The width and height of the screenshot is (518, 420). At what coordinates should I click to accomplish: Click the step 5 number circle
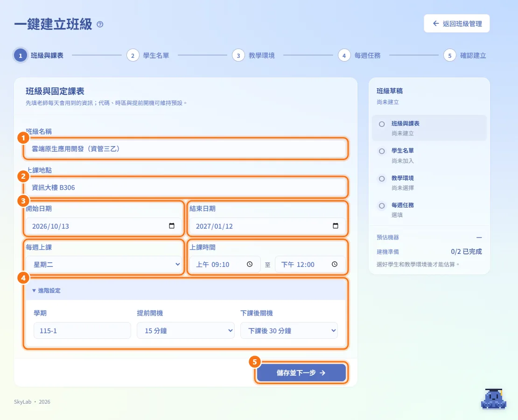(449, 56)
